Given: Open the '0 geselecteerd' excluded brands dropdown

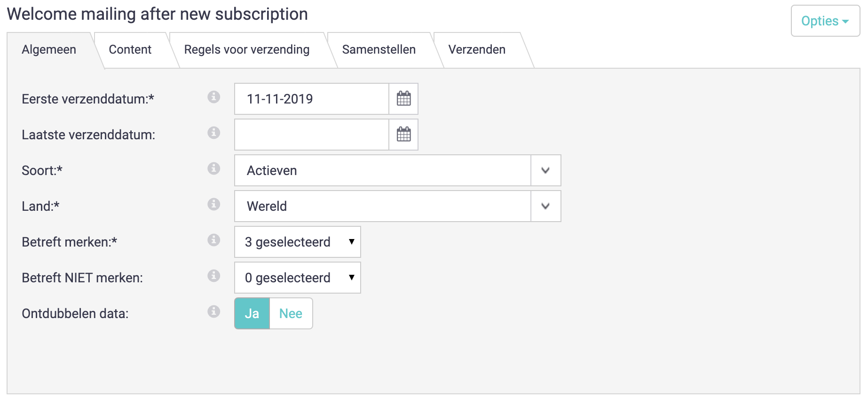Looking at the screenshot, I should (x=298, y=278).
